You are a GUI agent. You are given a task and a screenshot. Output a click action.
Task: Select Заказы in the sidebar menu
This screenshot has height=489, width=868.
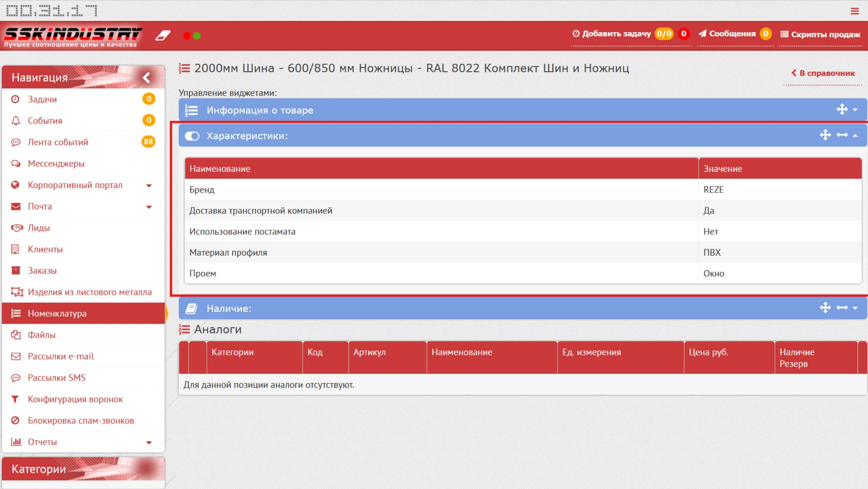tap(42, 271)
